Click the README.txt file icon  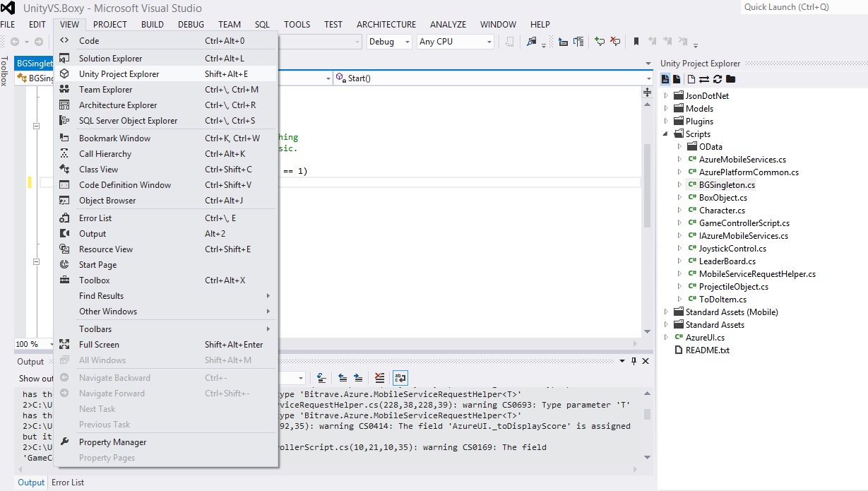pos(679,350)
